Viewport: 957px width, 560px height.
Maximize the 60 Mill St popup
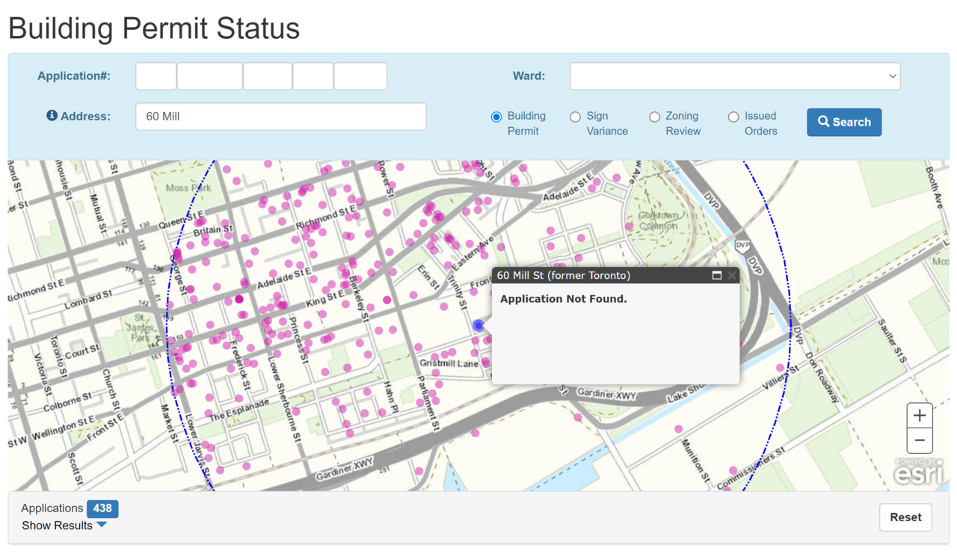click(x=716, y=275)
